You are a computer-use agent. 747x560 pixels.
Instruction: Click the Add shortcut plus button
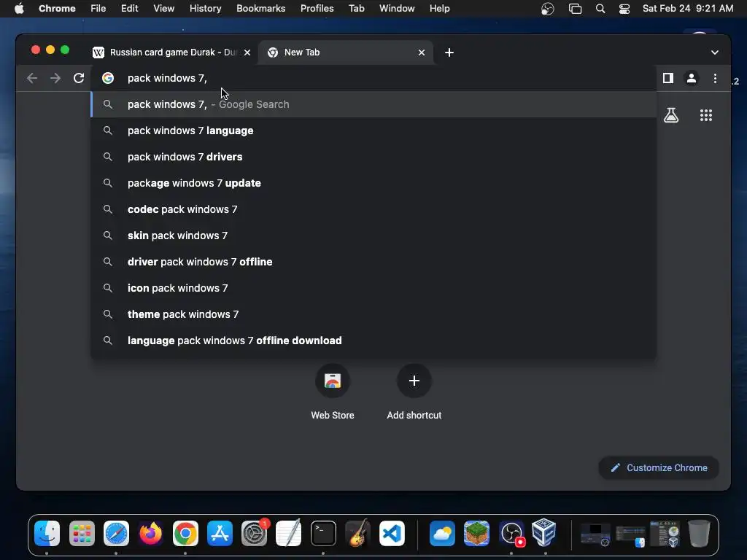tap(414, 381)
